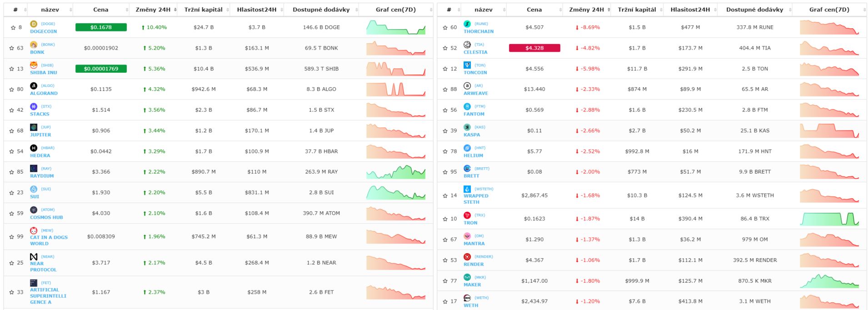
Task: Open the ALGORAND name link
Action: (x=44, y=93)
